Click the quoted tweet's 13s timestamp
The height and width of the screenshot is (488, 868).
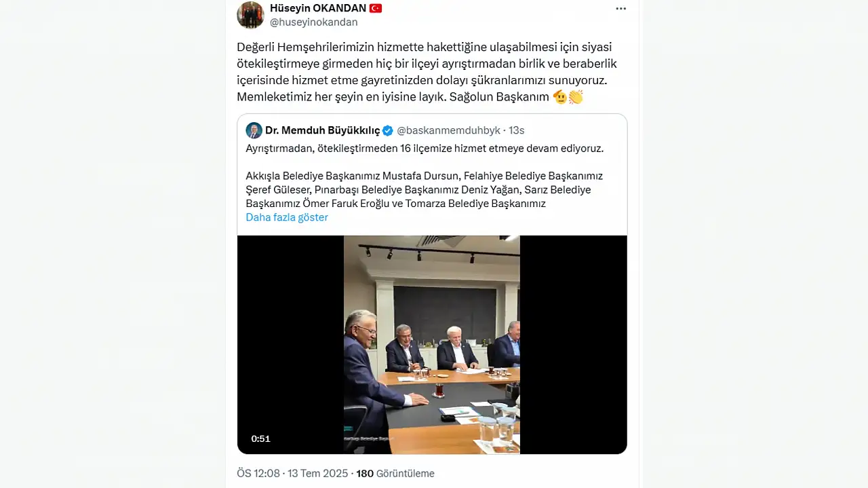tap(517, 130)
